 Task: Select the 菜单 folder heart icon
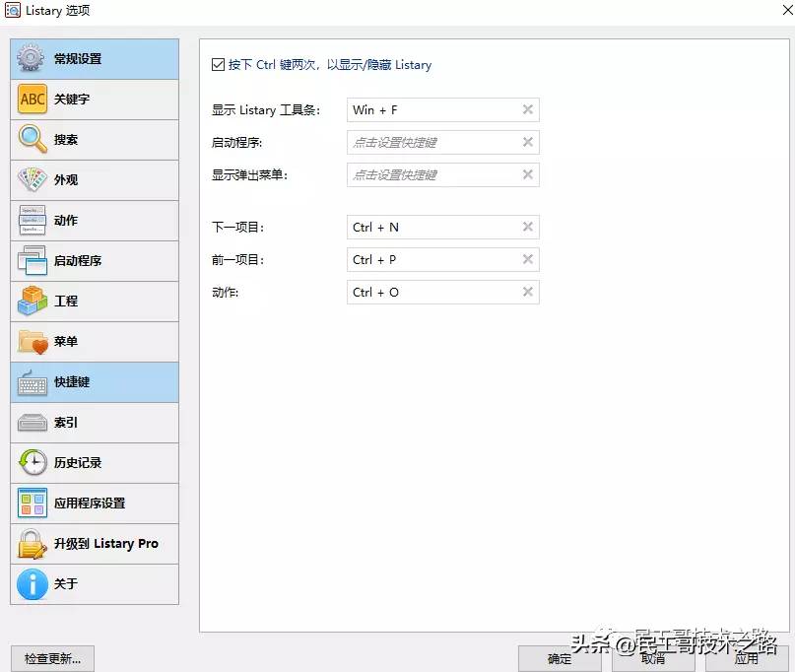point(33,341)
